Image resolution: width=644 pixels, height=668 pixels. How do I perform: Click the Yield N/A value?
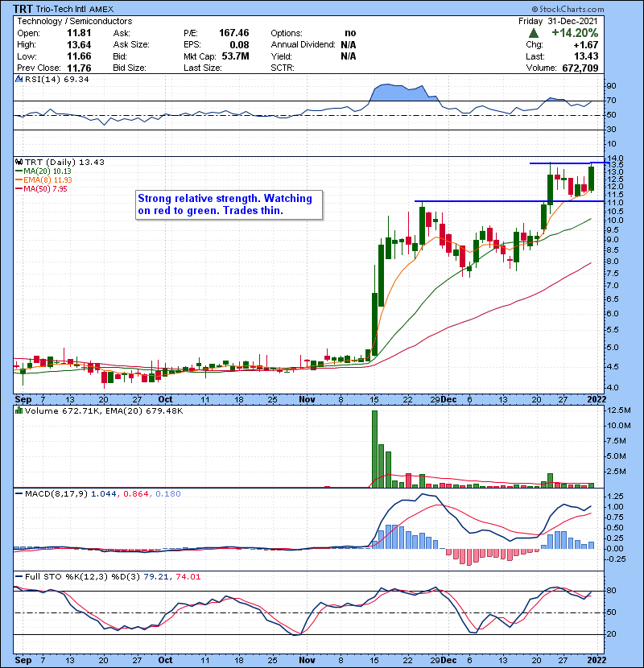(x=349, y=56)
